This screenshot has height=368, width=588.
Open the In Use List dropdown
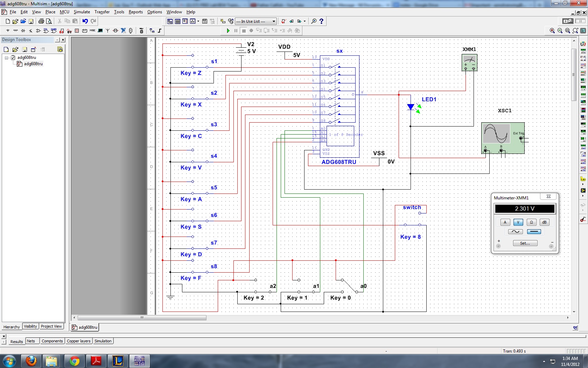coord(274,21)
